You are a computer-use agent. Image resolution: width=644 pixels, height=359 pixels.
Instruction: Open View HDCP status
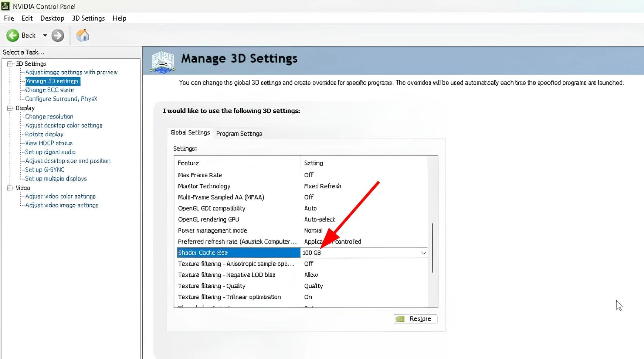49,143
